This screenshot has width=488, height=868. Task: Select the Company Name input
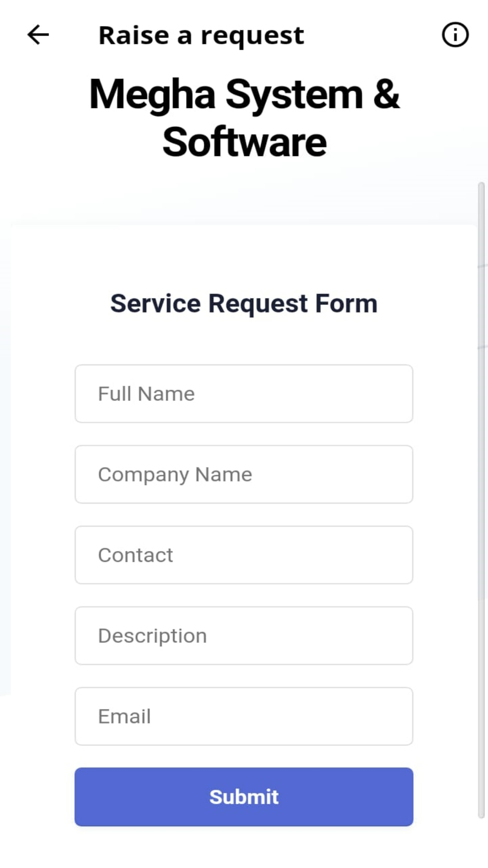tap(244, 474)
